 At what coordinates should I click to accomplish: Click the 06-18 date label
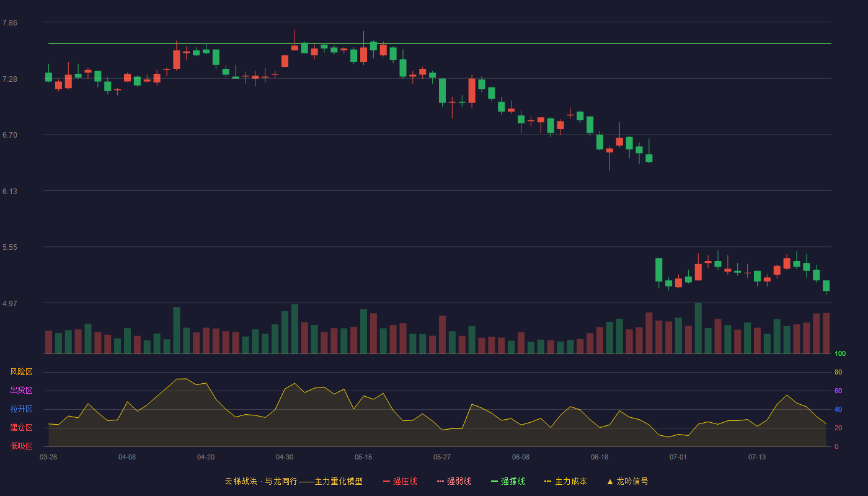[x=600, y=457]
